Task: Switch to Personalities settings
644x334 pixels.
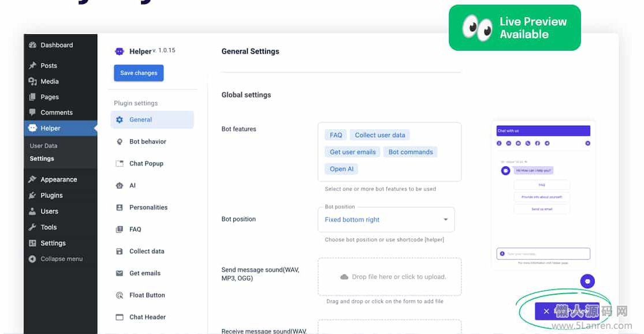Action: (x=152, y=207)
